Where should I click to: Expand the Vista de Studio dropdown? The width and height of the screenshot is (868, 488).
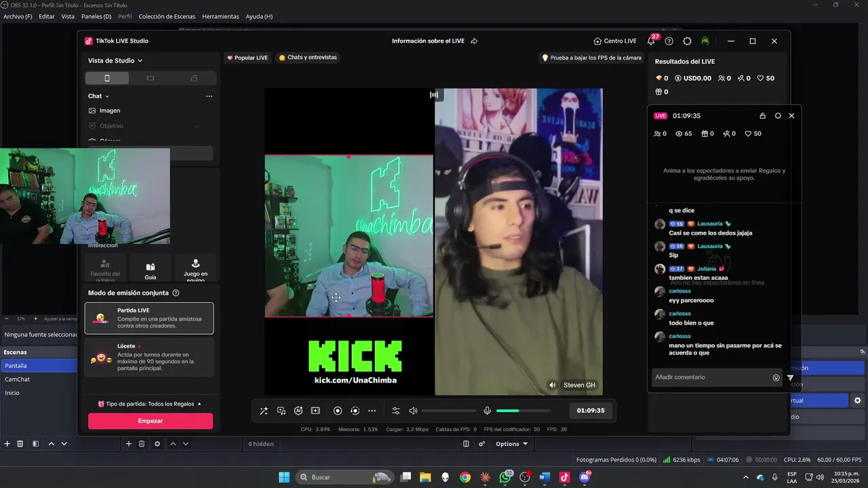click(115, 60)
